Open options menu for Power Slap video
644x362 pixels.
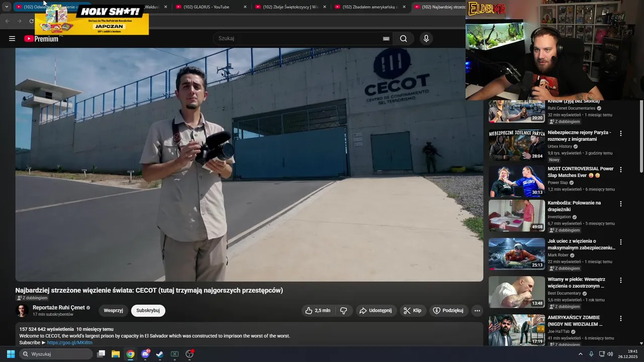(620, 170)
